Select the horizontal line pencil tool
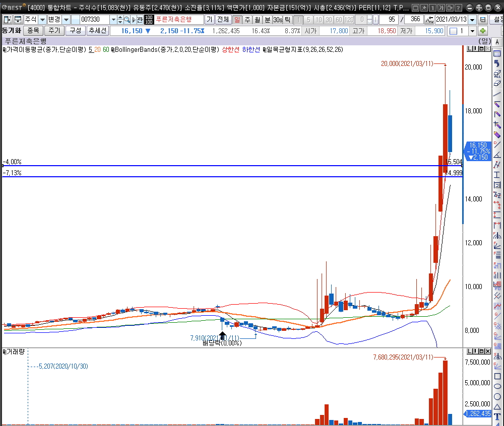 pos(497,104)
